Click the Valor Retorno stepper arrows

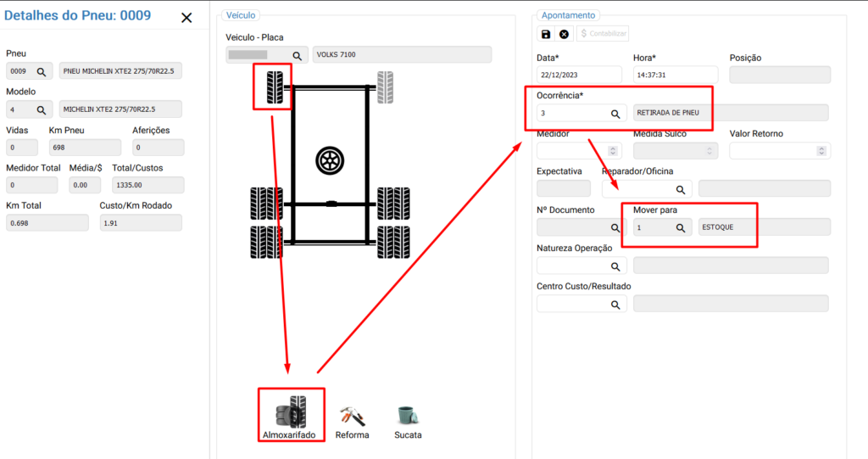pos(821,151)
